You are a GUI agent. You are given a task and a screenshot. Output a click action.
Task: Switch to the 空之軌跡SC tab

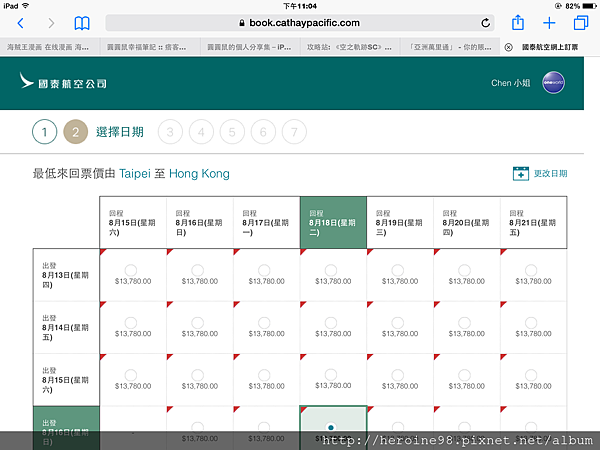(x=350, y=47)
